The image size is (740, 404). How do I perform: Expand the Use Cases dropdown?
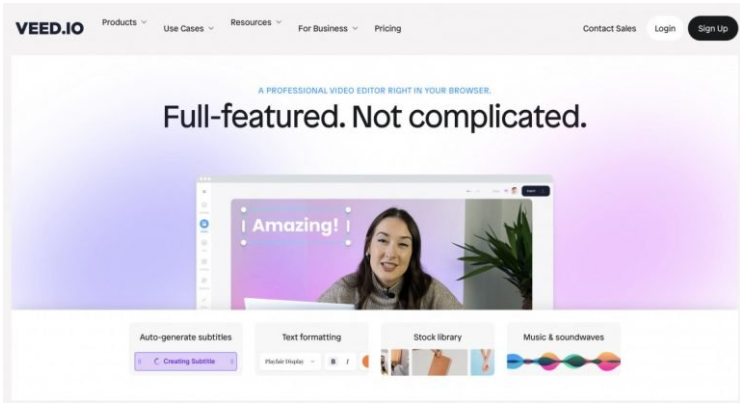pyautogui.click(x=188, y=28)
